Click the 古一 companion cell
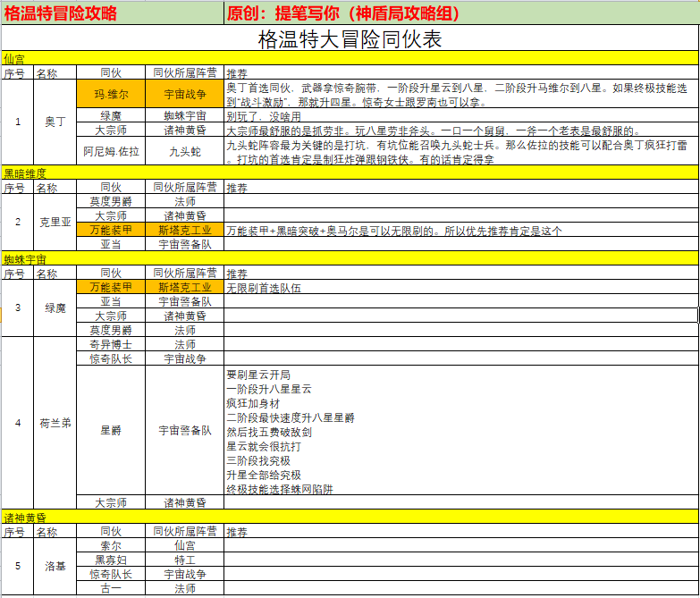700x598 pixels. (x=111, y=588)
